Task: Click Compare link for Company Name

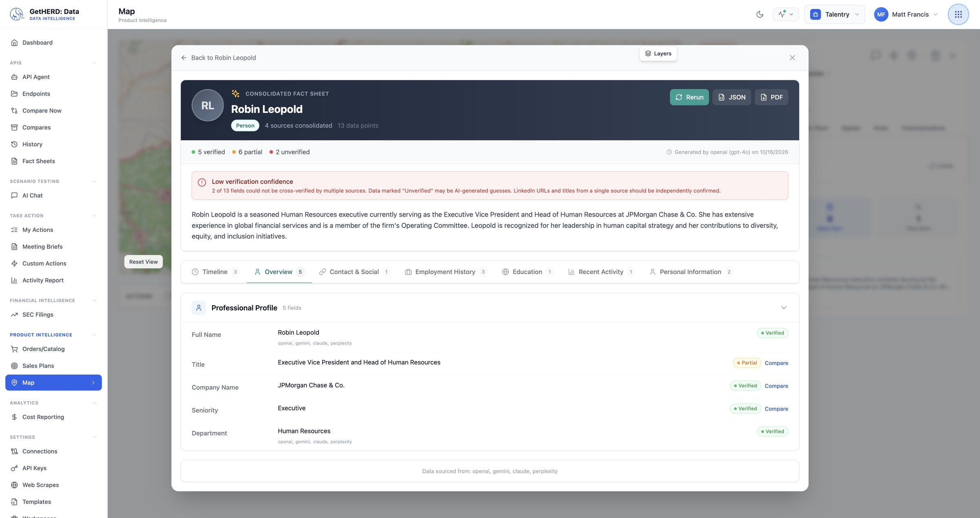Action: (776, 386)
